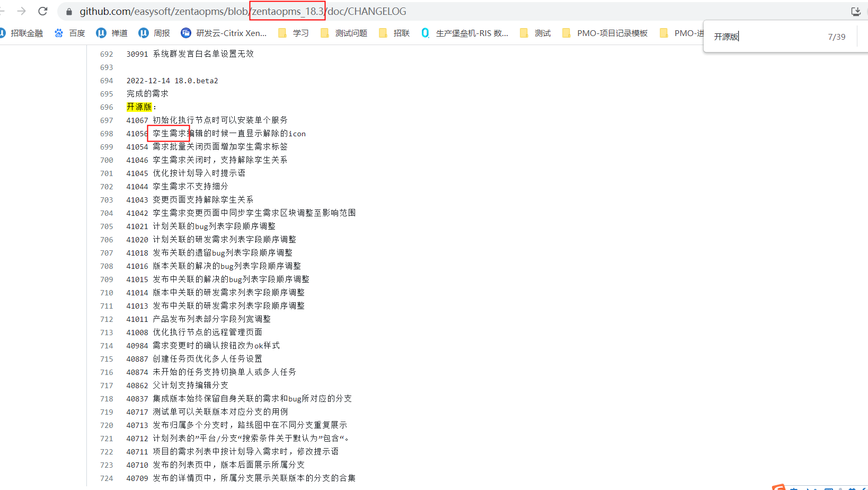Click the highlighted '开源版' text
This screenshot has height=490, width=868.
(x=139, y=107)
